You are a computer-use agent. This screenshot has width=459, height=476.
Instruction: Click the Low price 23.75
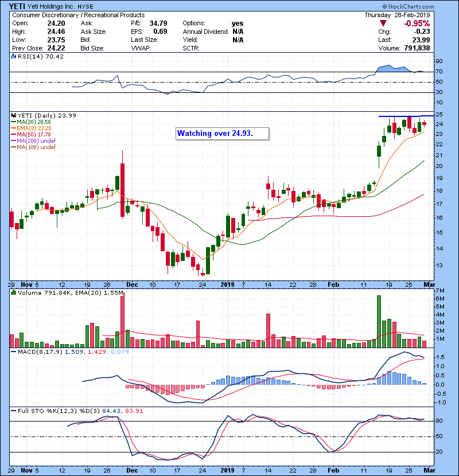click(56, 40)
